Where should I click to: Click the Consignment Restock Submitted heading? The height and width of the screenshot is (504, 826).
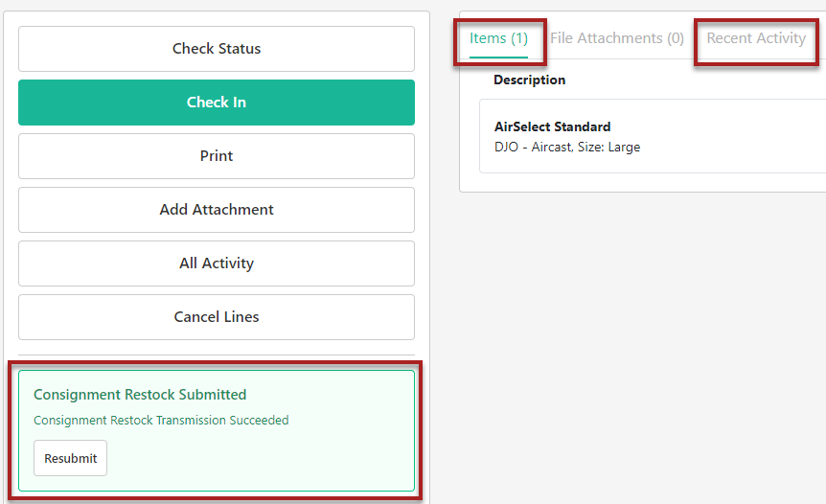(x=140, y=395)
